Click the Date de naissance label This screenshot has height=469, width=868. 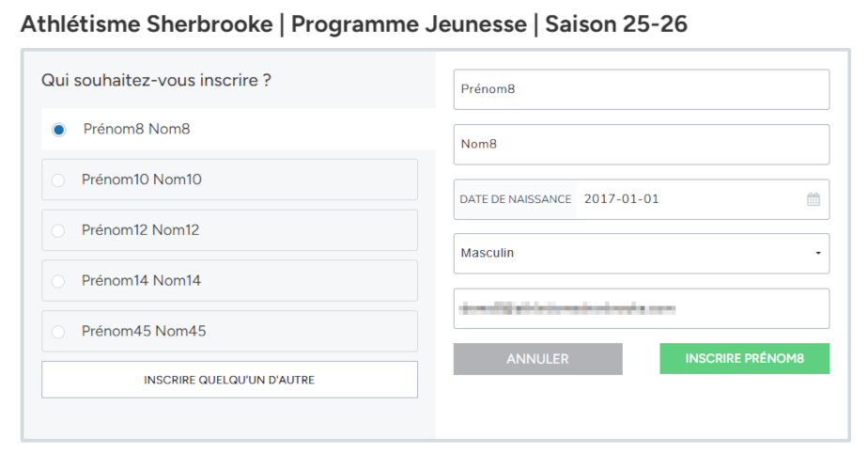click(515, 199)
